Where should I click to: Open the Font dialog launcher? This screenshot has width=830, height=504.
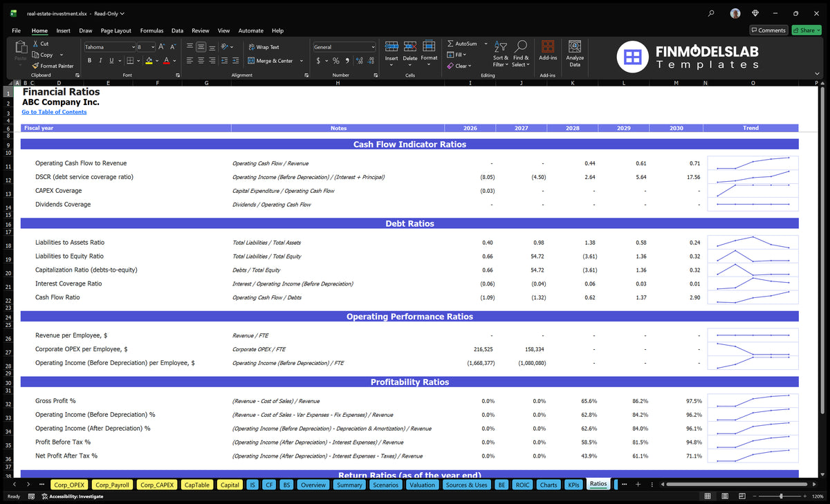[177, 75]
